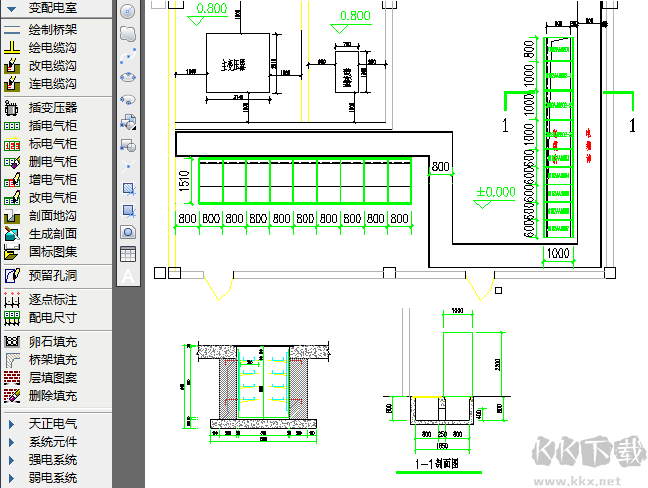The image size is (648, 488).
Task: Click the 卵石填充 hatch icon
Action: click(x=12, y=342)
